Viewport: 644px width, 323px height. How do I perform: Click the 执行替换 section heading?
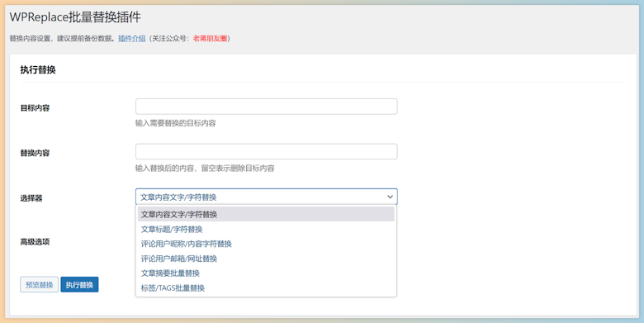tap(38, 70)
